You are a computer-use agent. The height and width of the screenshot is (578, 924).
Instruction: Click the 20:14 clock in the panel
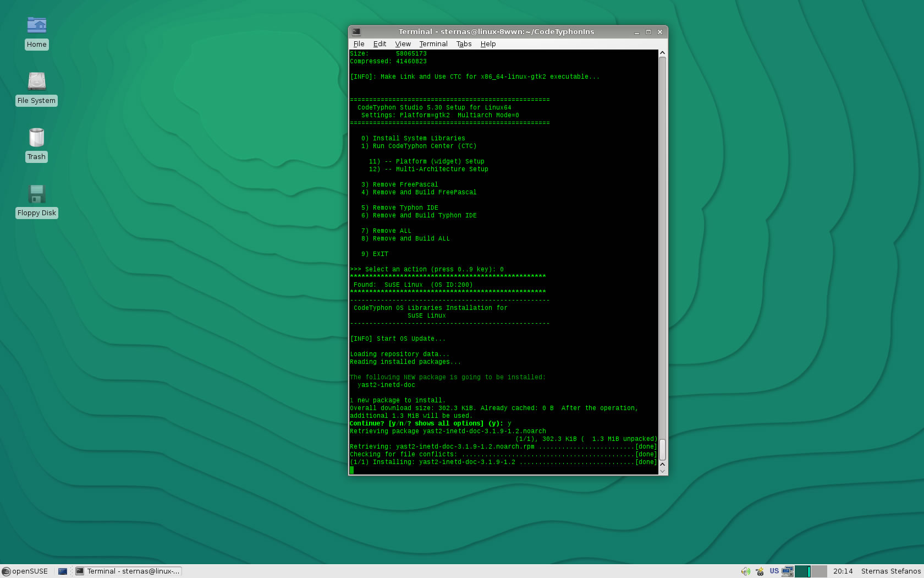(x=843, y=571)
